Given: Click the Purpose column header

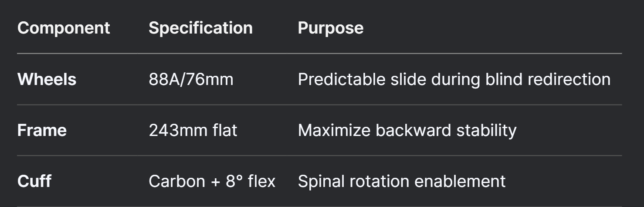Looking at the screenshot, I should [330, 28].
